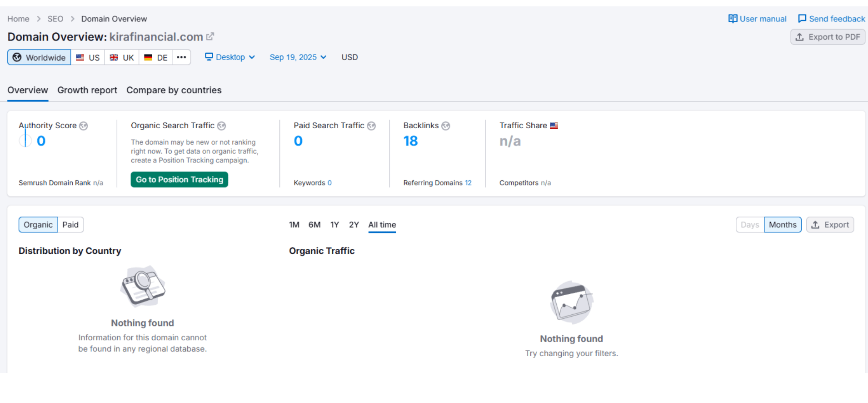Set time range to 6M

pos(314,225)
